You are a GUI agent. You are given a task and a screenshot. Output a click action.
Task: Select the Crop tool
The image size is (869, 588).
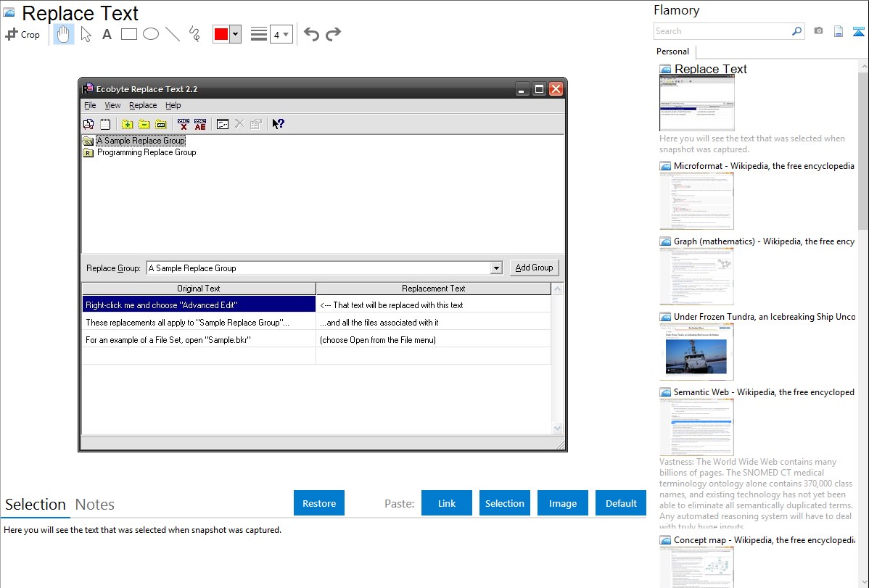click(22, 34)
